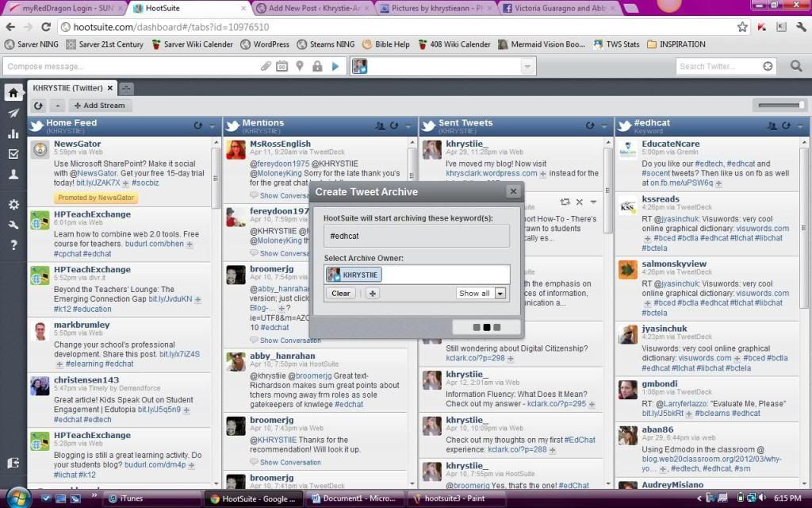Click the #edhcat keyword field in dialog

pos(416,236)
